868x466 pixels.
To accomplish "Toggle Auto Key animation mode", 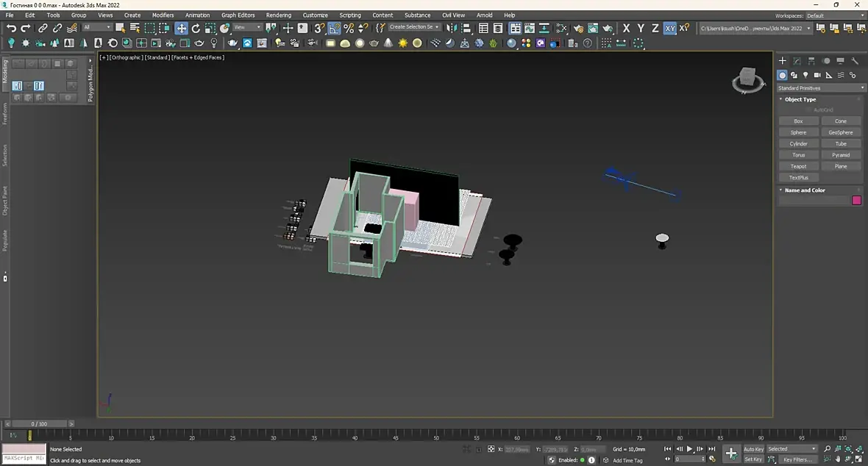I will tap(753, 449).
